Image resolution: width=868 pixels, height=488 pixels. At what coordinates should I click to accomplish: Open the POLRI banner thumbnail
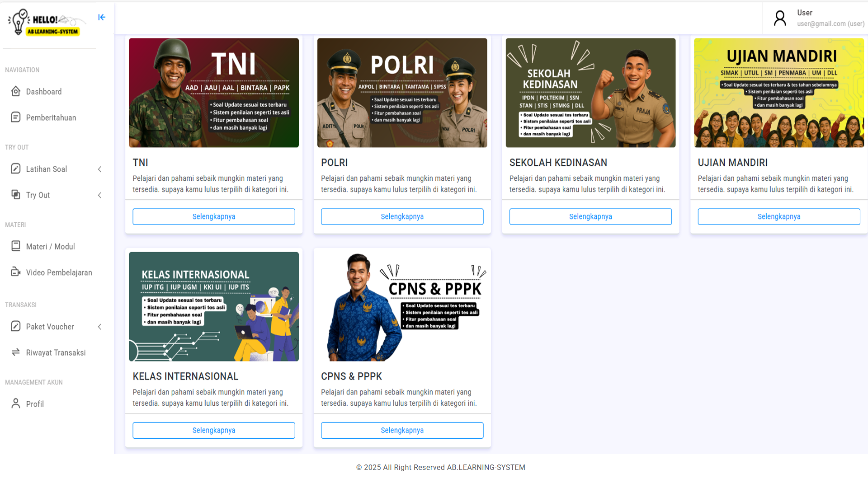402,93
